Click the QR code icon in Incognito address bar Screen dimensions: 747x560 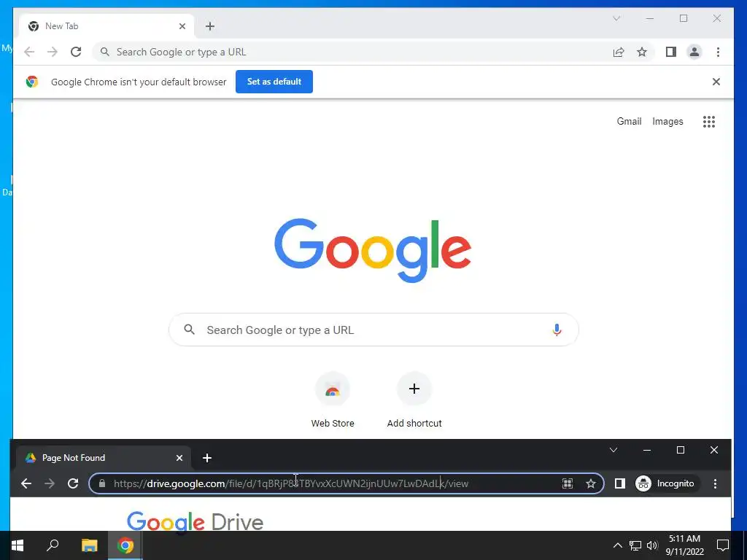coord(568,483)
